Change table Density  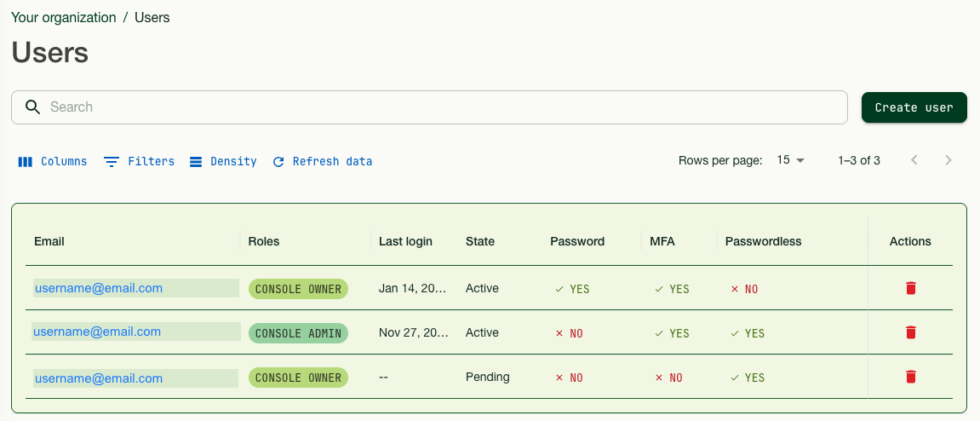coord(223,161)
